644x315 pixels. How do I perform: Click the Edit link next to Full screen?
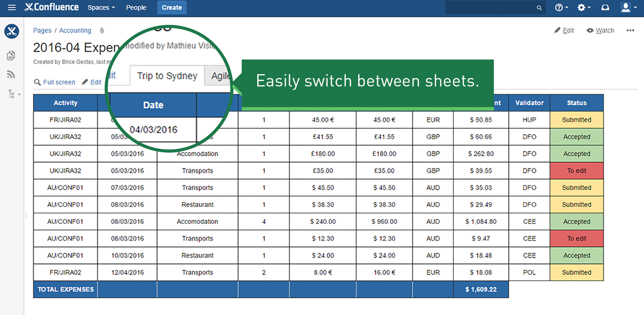92,82
